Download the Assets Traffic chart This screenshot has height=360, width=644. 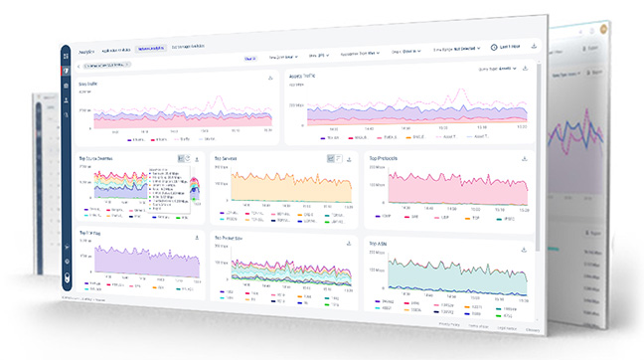click(x=525, y=69)
